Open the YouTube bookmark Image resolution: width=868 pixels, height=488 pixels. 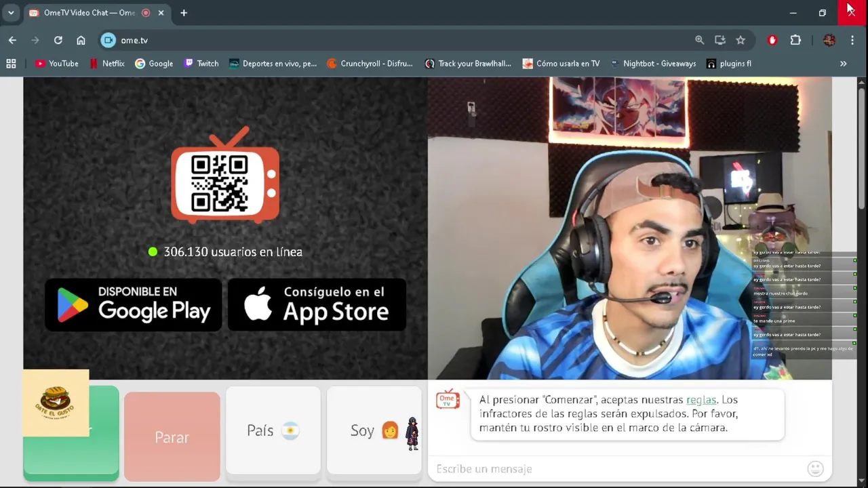(57, 64)
